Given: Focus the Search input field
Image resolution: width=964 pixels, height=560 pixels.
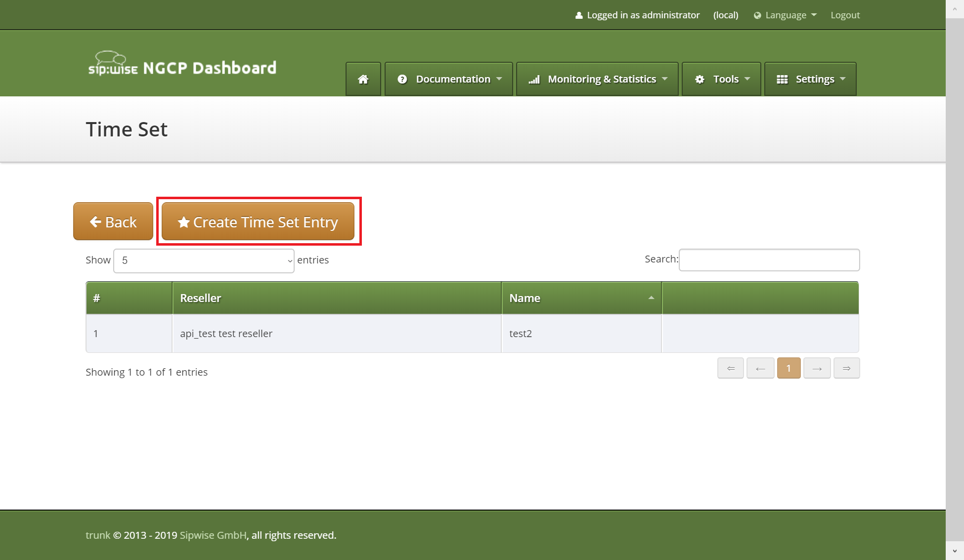Looking at the screenshot, I should click(x=769, y=260).
